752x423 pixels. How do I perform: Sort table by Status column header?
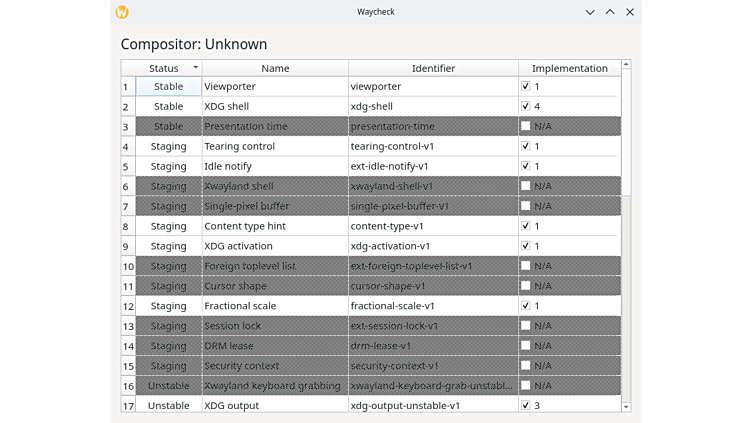click(x=164, y=68)
